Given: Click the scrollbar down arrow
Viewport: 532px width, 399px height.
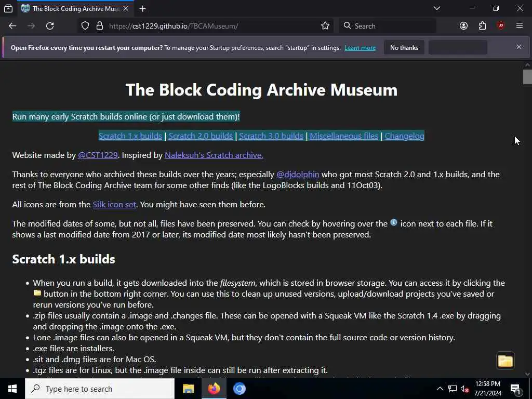Looking at the screenshot, I should pos(527,374).
